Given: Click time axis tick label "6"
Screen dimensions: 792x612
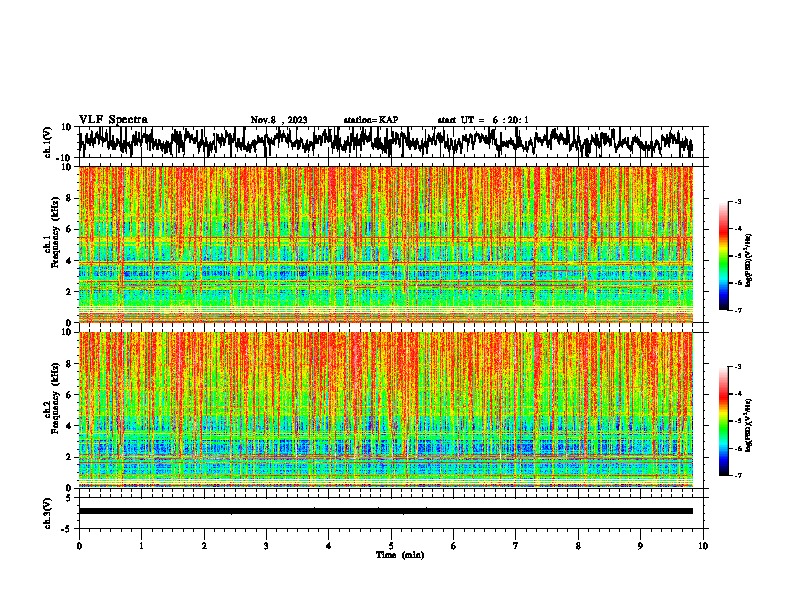Looking at the screenshot, I should coord(454,546).
